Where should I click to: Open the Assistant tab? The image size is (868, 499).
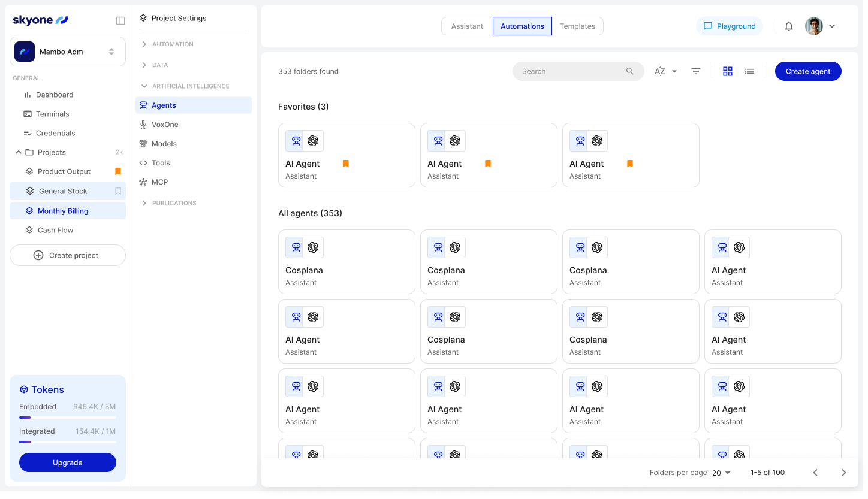coord(468,26)
